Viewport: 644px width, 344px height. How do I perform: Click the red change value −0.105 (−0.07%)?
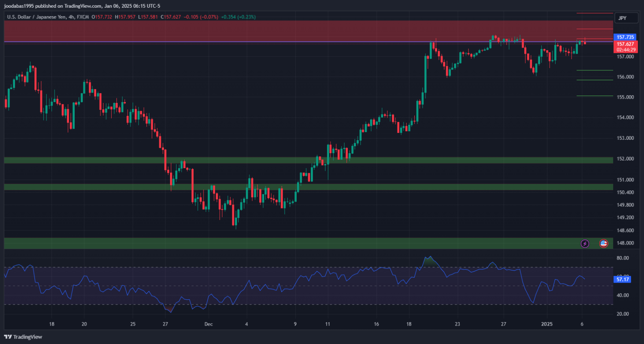click(201, 17)
